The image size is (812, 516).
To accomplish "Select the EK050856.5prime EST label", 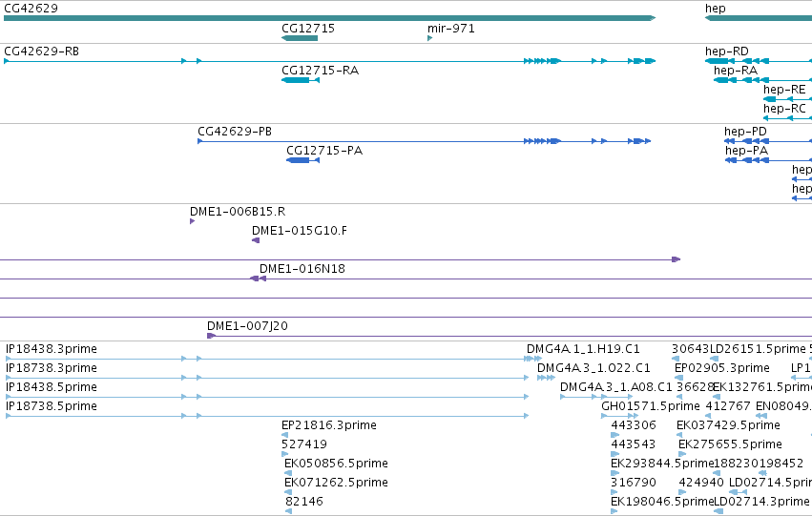I will (336, 464).
